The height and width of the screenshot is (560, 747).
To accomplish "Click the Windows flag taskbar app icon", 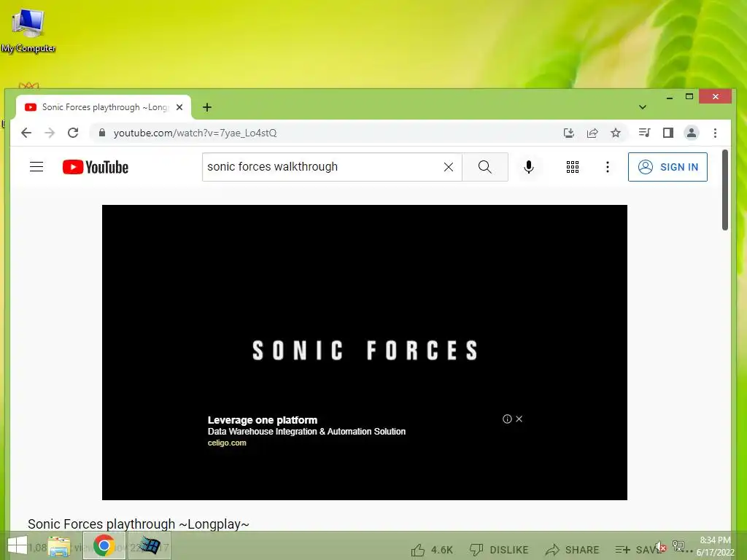I will point(149,545).
